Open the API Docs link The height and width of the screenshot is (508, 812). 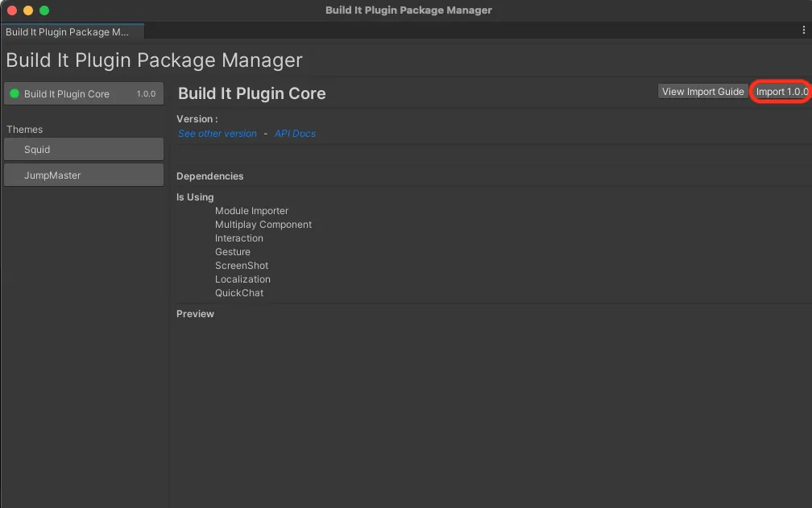(x=295, y=134)
